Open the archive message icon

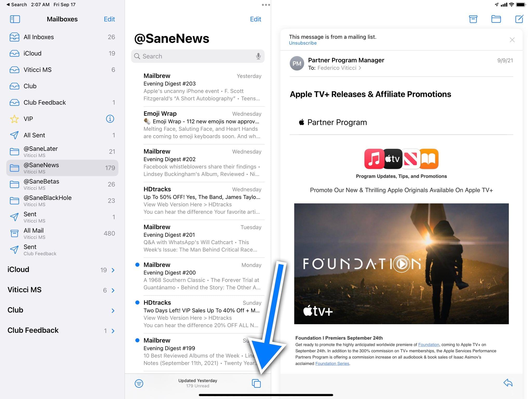[x=473, y=19]
